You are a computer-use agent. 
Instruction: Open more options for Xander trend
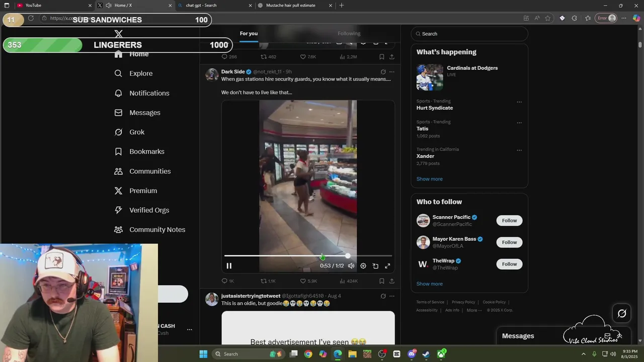coord(519,150)
